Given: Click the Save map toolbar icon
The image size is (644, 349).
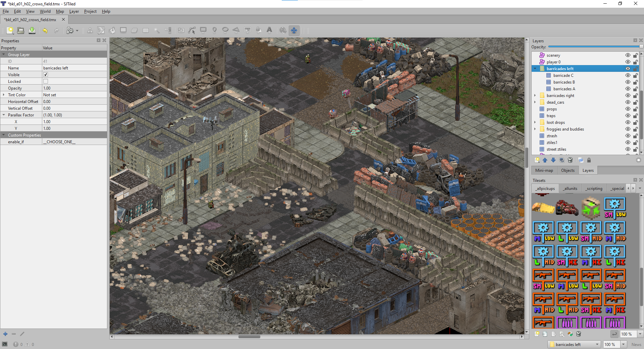Looking at the screenshot, I should pos(32,31).
